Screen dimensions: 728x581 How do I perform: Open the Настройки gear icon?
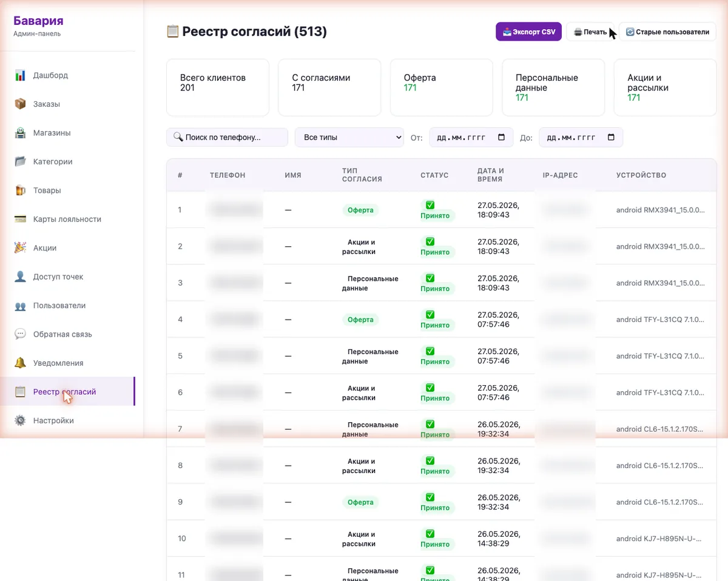click(x=20, y=420)
